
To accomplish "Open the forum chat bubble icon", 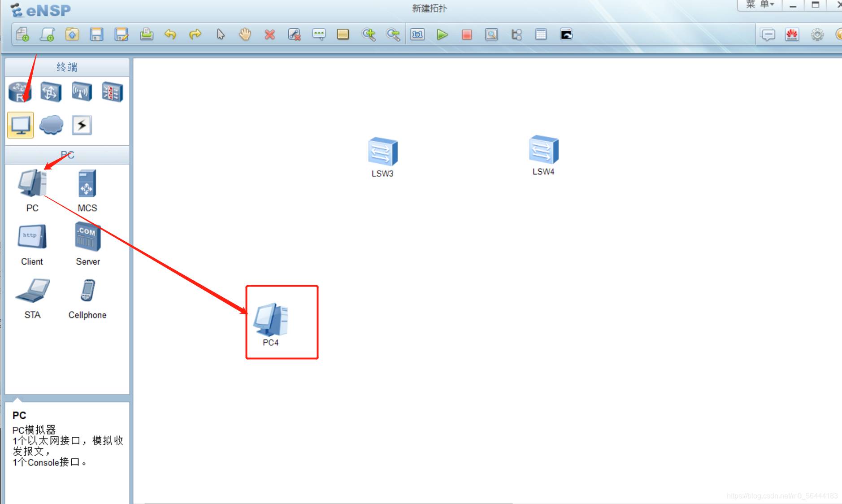I will (x=768, y=35).
